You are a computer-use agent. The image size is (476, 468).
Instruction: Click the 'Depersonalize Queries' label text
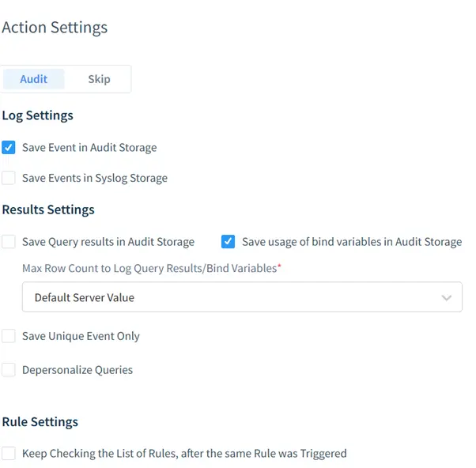point(77,370)
